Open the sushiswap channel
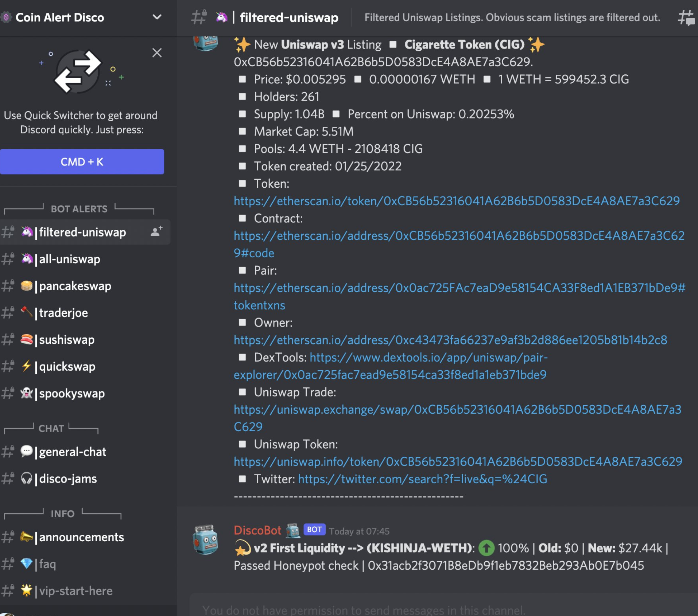 85,340
